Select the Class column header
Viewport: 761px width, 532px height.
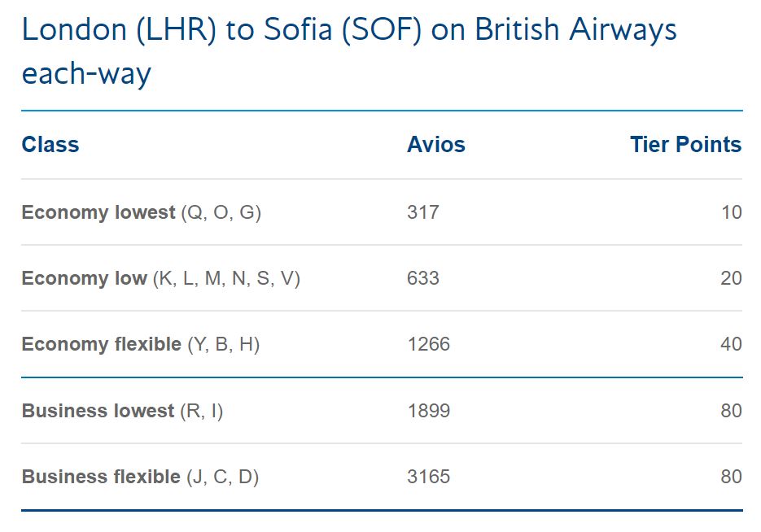(x=50, y=145)
